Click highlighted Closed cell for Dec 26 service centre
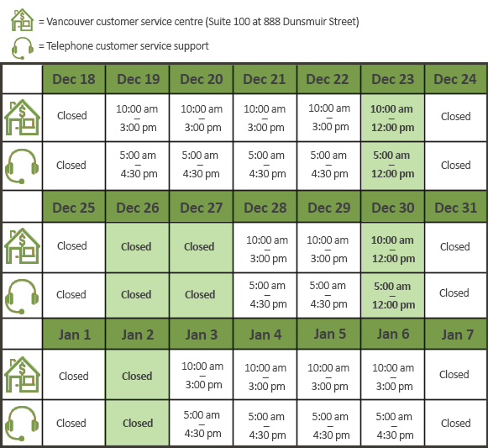This screenshot has height=448, width=488. 137,247
